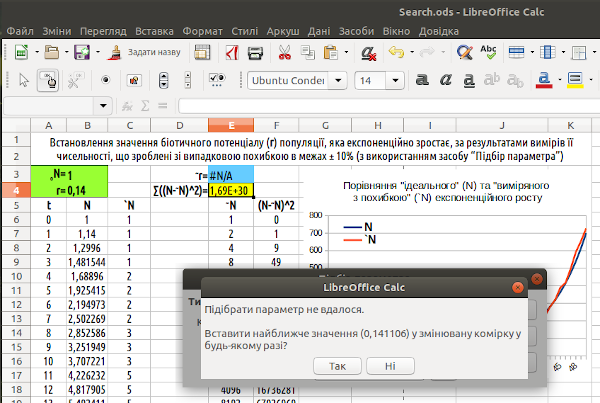600x403 pixels.
Task: Apply bold formatting
Action: click(x=422, y=80)
